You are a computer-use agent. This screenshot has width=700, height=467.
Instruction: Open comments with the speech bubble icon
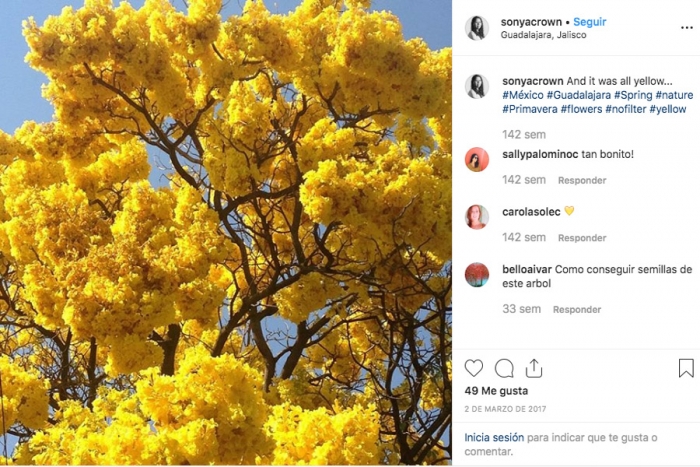[504, 368]
